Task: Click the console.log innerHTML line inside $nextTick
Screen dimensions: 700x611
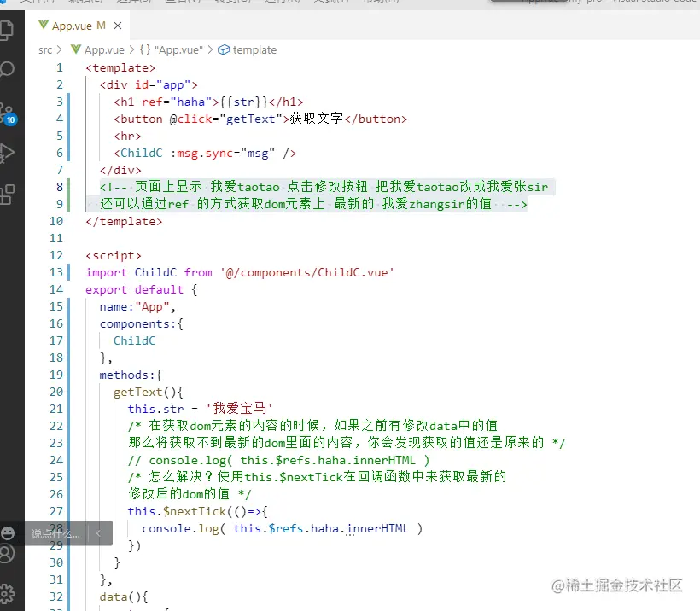Action: tap(283, 529)
